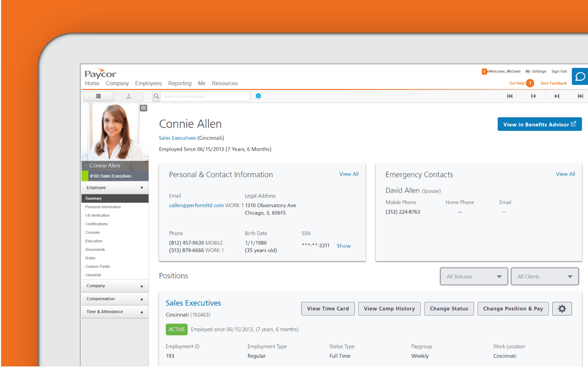Image resolution: width=588 pixels, height=368 pixels.
Task: Open the Reporting menu
Action: [x=180, y=83]
